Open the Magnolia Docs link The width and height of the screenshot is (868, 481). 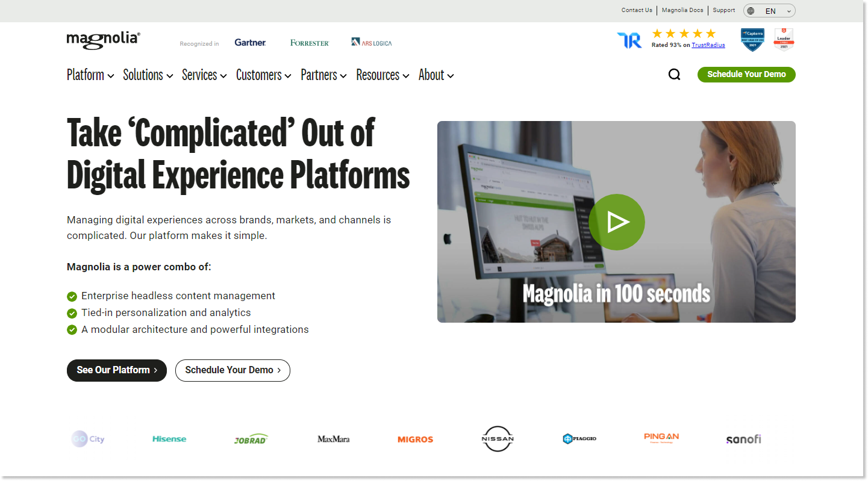(x=682, y=10)
